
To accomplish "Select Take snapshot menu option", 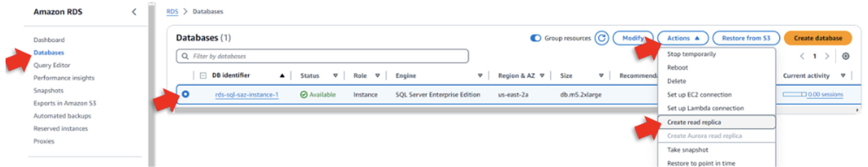I will tap(688, 150).
